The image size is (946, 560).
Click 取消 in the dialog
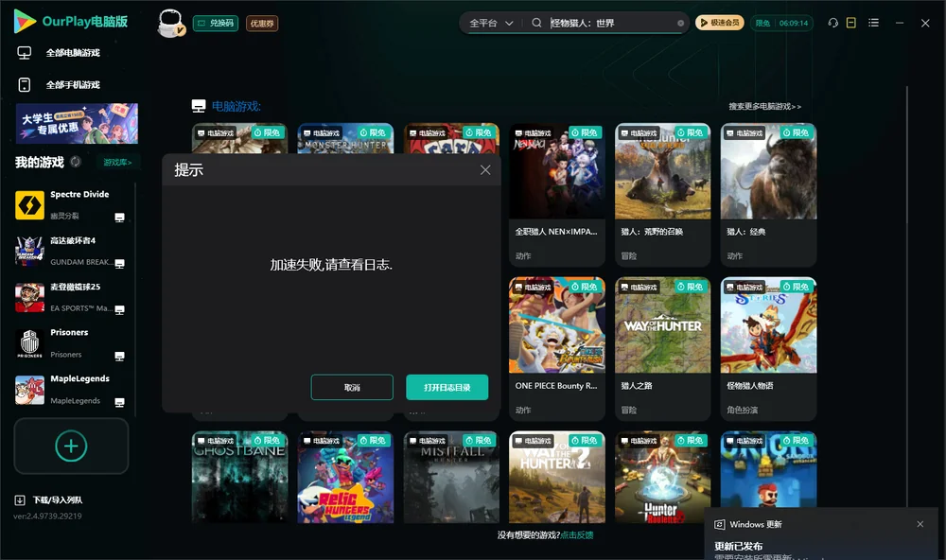click(352, 388)
